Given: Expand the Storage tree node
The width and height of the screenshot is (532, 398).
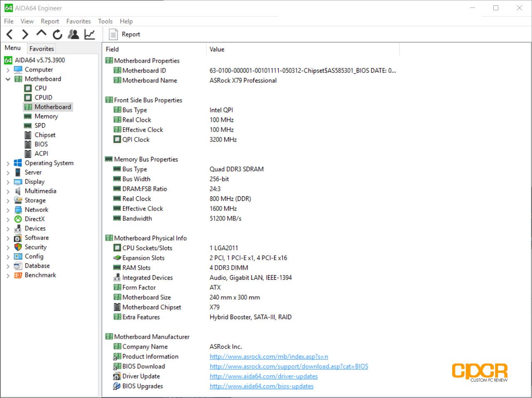Looking at the screenshot, I should pos(8,201).
